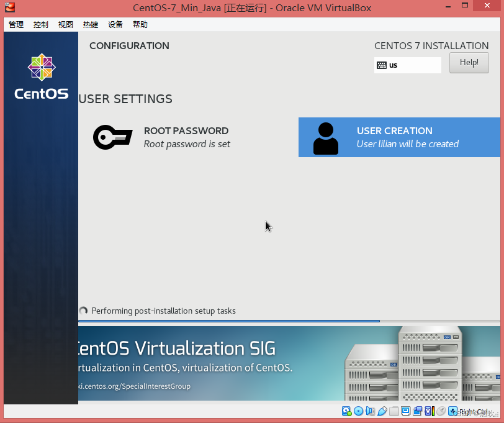Click the USER SETTINGS heading
The width and height of the screenshot is (504, 423).
tap(125, 99)
